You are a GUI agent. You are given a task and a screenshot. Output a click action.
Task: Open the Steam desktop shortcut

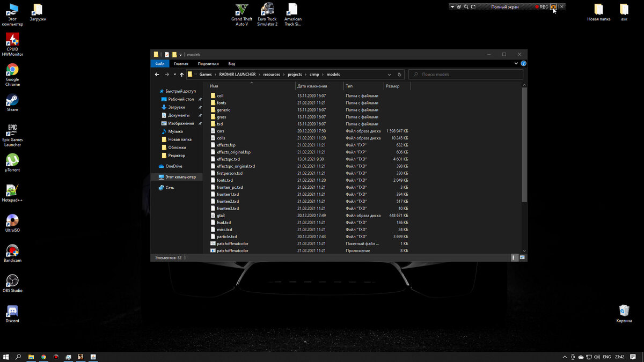(x=12, y=103)
